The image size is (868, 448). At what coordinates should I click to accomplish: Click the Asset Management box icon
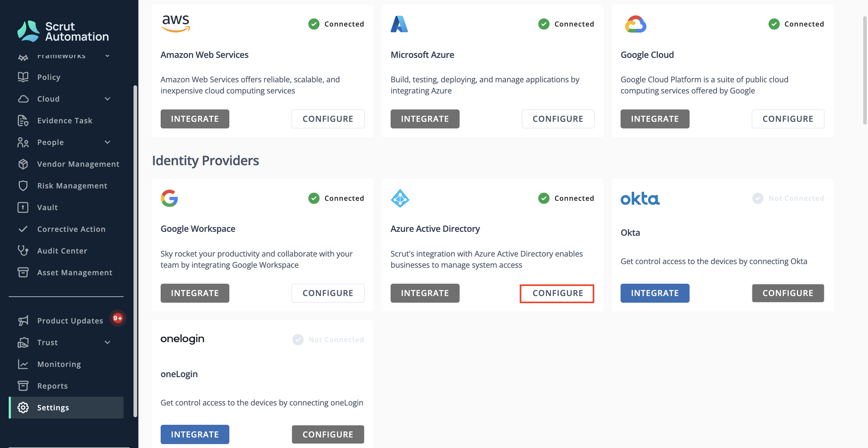[x=23, y=272]
